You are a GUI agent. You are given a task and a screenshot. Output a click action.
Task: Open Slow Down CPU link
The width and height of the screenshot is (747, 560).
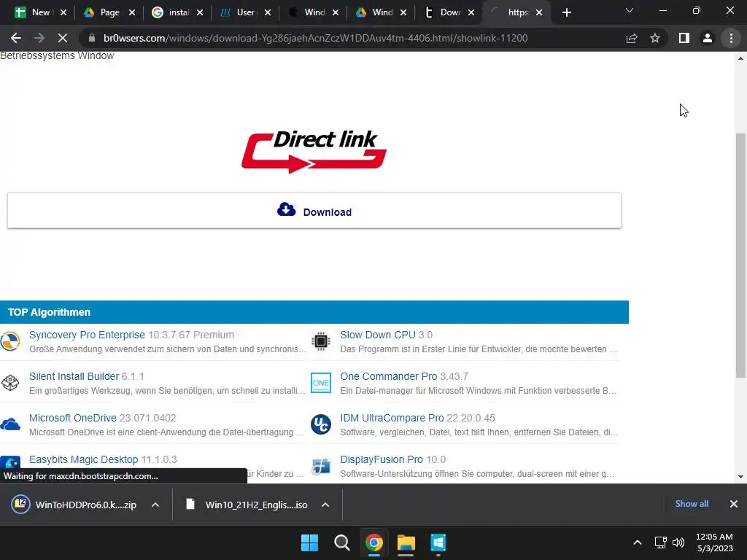378,335
